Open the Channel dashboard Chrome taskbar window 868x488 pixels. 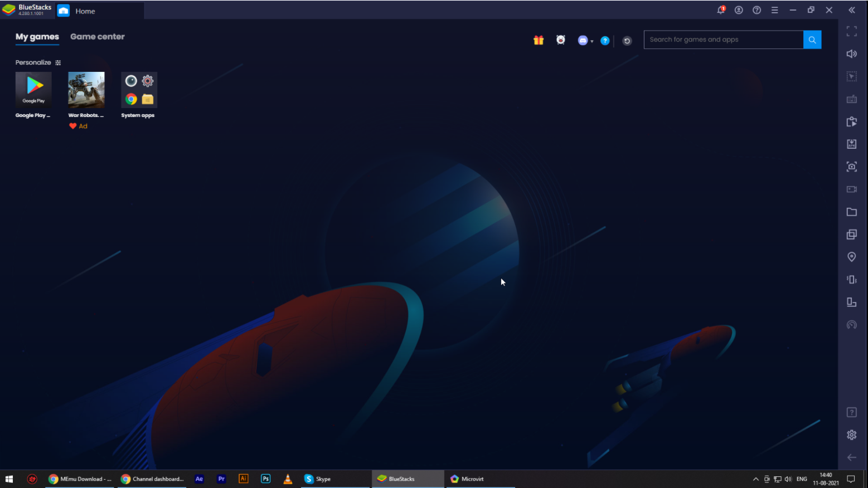tap(152, 479)
